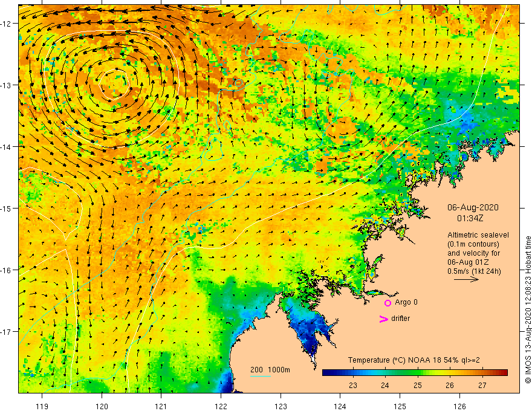
Task: Click the 26 tick on the temperature scale
Action: tap(450, 385)
